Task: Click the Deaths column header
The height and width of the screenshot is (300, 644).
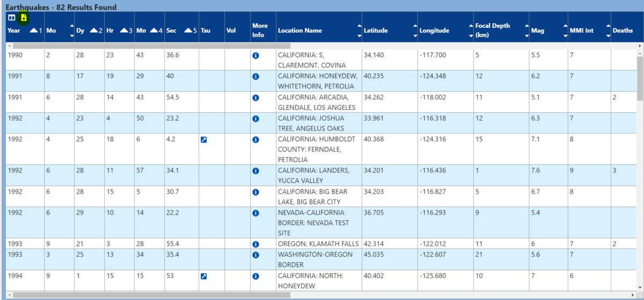Action: pos(623,31)
